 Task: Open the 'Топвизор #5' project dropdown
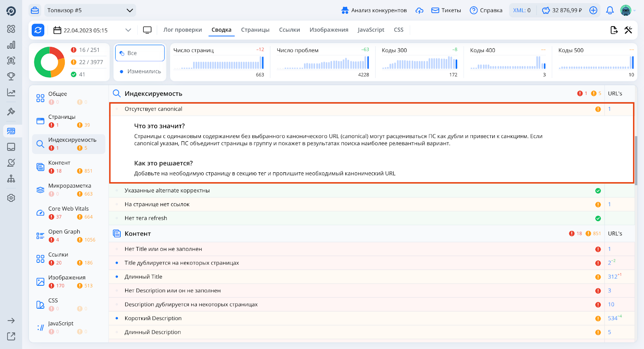tap(90, 10)
